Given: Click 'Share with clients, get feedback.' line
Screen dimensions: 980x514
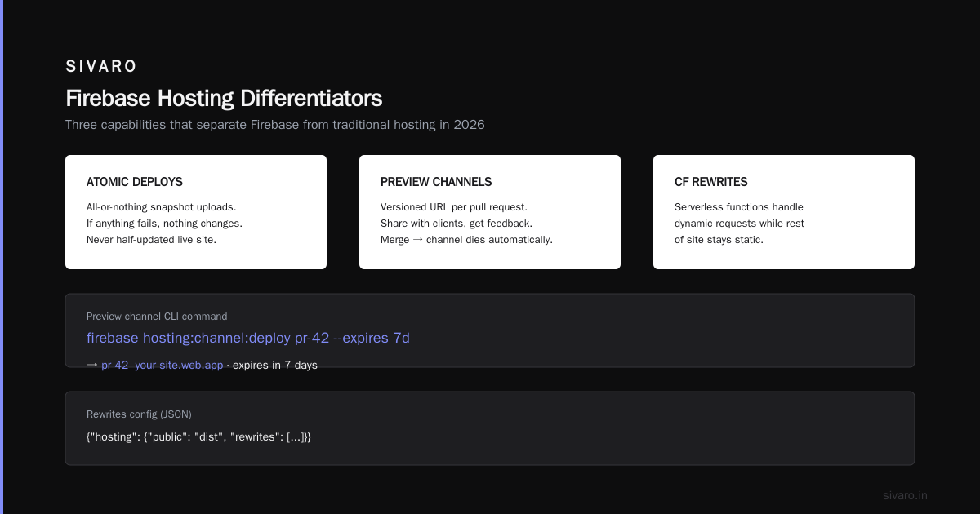Looking at the screenshot, I should click(457, 224).
